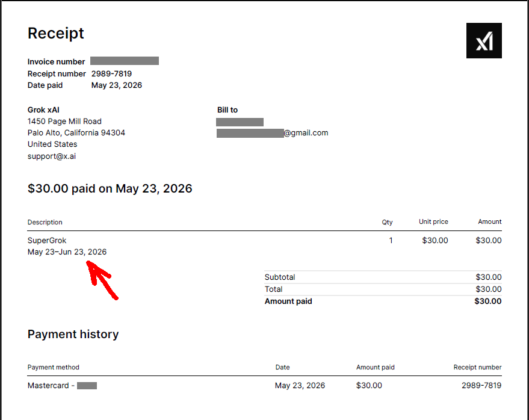Viewport: 529px width, 420px height.
Task: Select the date paid value in the header
Action: (116, 85)
